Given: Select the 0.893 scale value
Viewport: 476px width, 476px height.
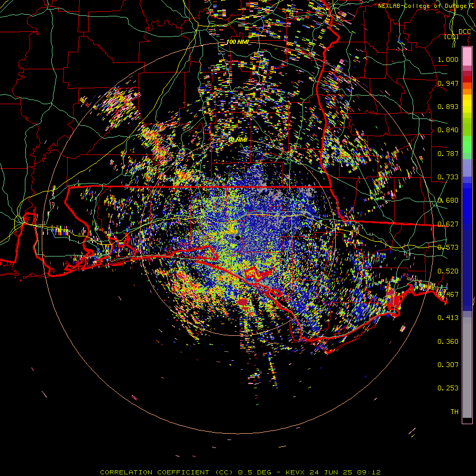Looking at the screenshot, I should point(448,106).
